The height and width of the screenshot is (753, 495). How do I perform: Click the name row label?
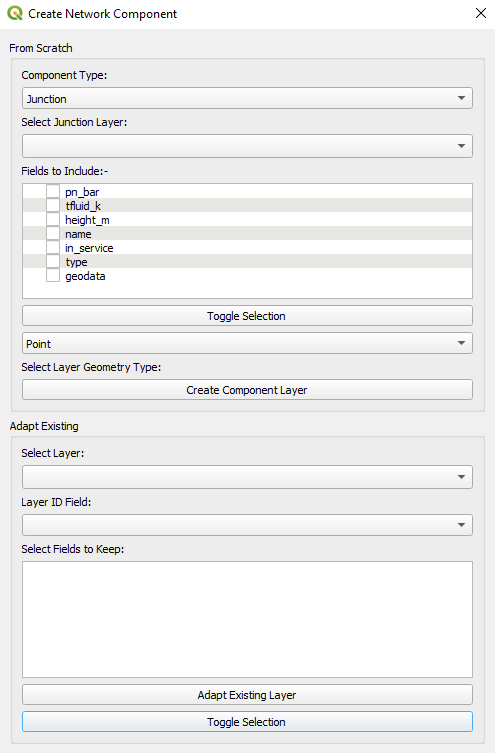(78, 234)
